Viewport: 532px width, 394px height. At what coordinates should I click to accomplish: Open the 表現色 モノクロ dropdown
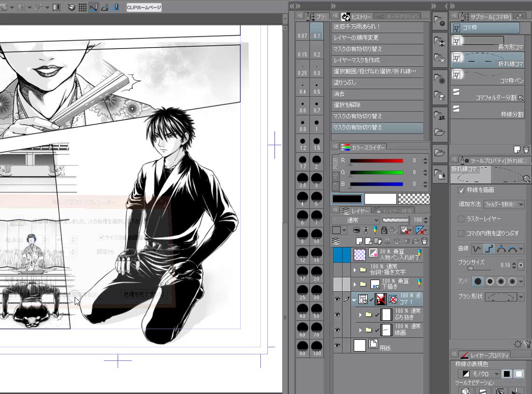pyautogui.click(x=479, y=373)
